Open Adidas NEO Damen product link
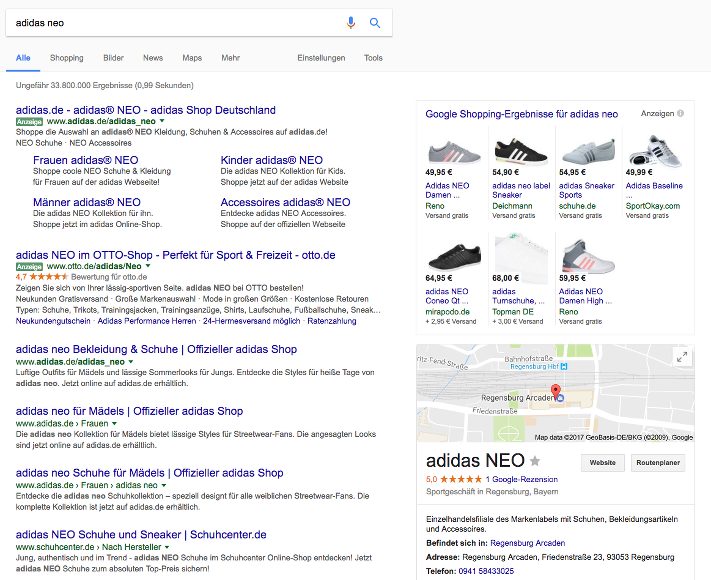 point(447,190)
